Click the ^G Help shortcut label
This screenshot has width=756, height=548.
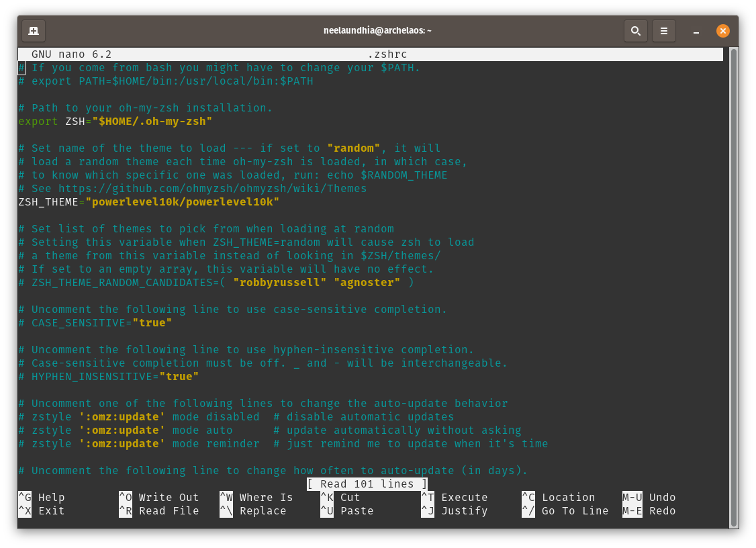pyautogui.click(x=42, y=498)
